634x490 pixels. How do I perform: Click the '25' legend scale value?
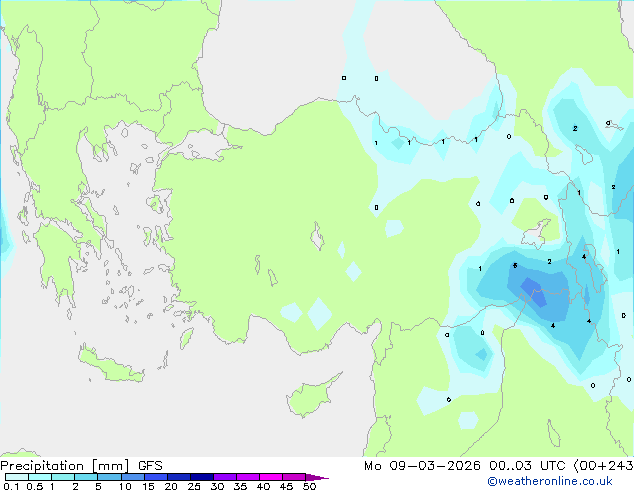[194, 486]
